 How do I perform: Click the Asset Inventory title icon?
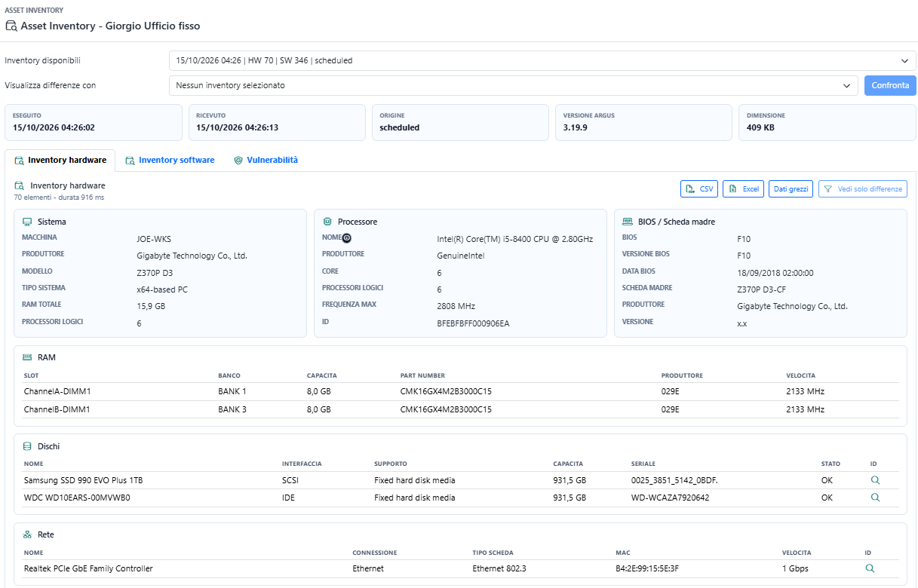11,26
